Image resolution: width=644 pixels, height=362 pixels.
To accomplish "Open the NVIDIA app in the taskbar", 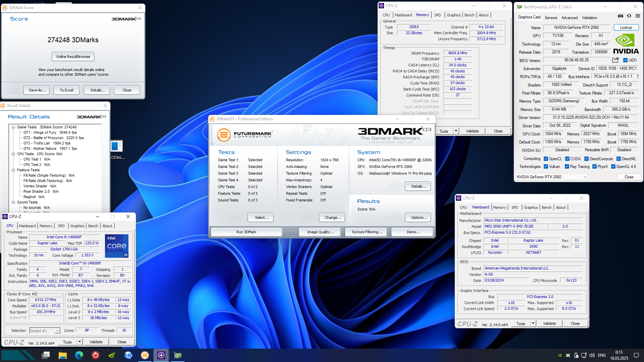I will [112, 355].
